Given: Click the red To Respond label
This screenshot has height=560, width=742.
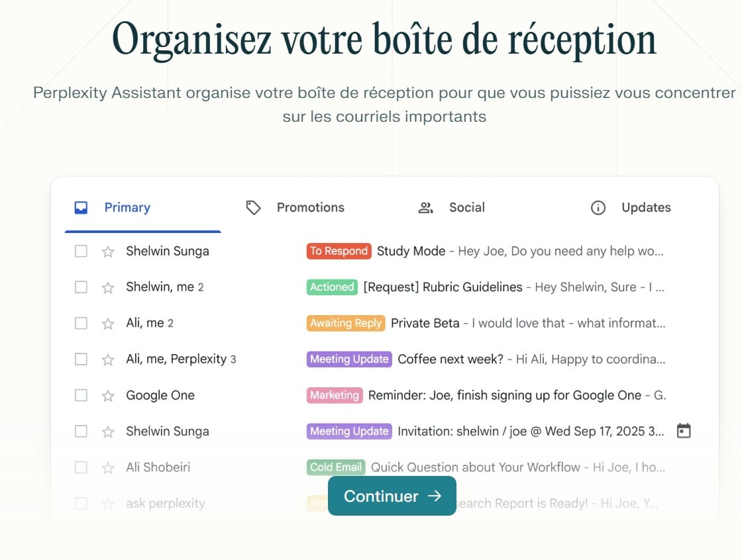Looking at the screenshot, I should tap(339, 252).
